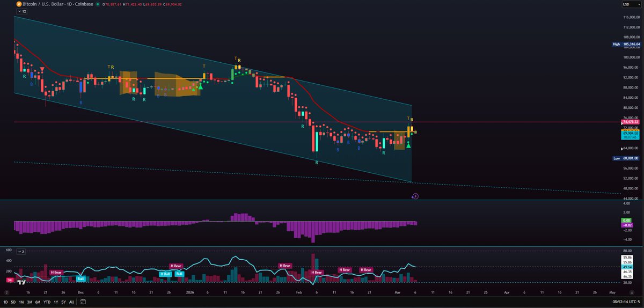
Task: Click the -0.82 histogram value tag
Action: click(627, 225)
